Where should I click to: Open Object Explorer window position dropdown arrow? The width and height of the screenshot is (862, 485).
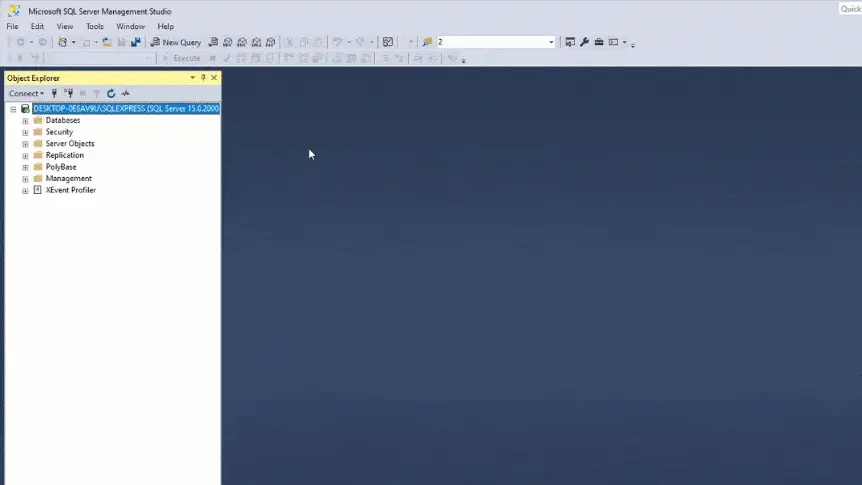[x=192, y=78]
